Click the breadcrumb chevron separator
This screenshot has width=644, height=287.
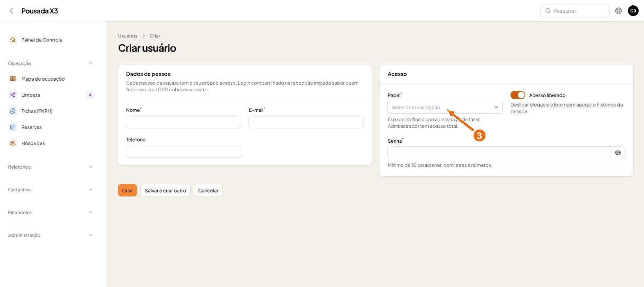point(144,36)
